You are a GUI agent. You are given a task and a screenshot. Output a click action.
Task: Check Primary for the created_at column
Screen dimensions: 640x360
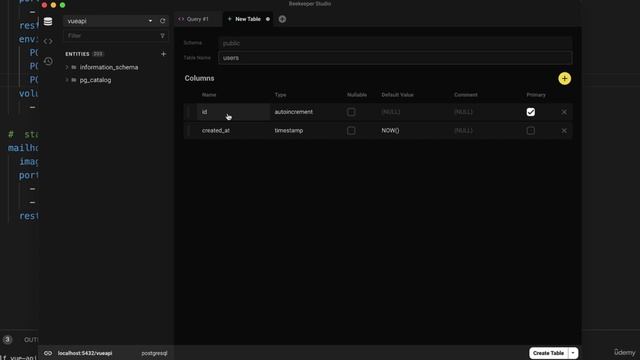[531, 131]
